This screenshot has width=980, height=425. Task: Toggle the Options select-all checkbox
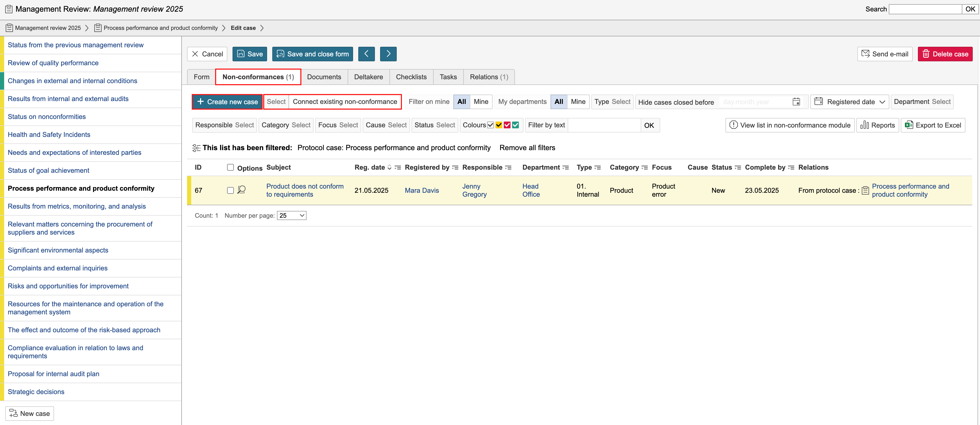point(230,167)
